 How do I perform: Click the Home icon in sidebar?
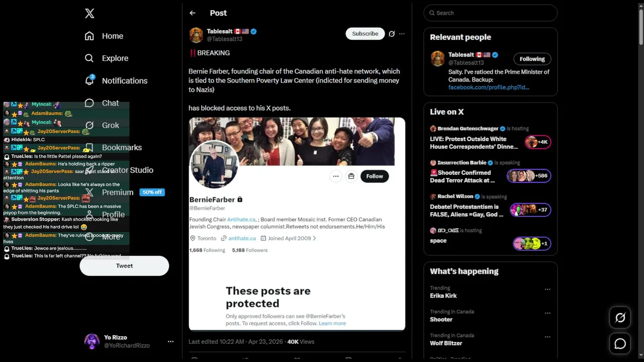pyautogui.click(x=90, y=36)
